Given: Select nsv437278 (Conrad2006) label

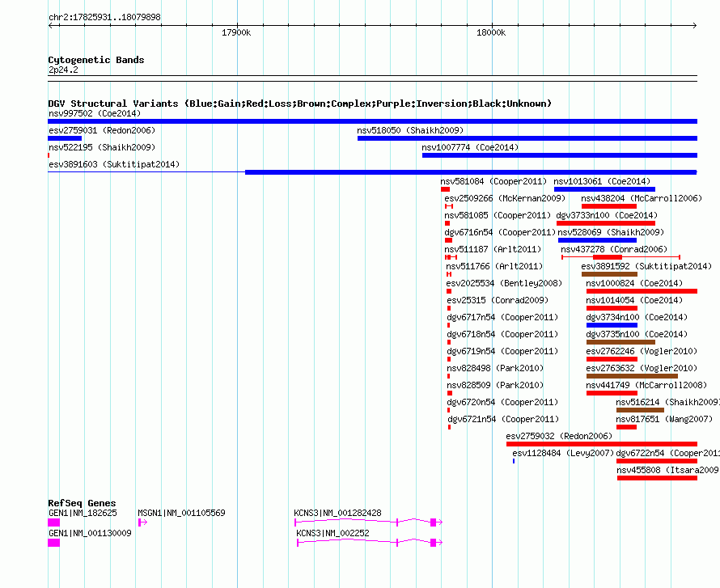Looking at the screenshot, I should click(x=614, y=249).
